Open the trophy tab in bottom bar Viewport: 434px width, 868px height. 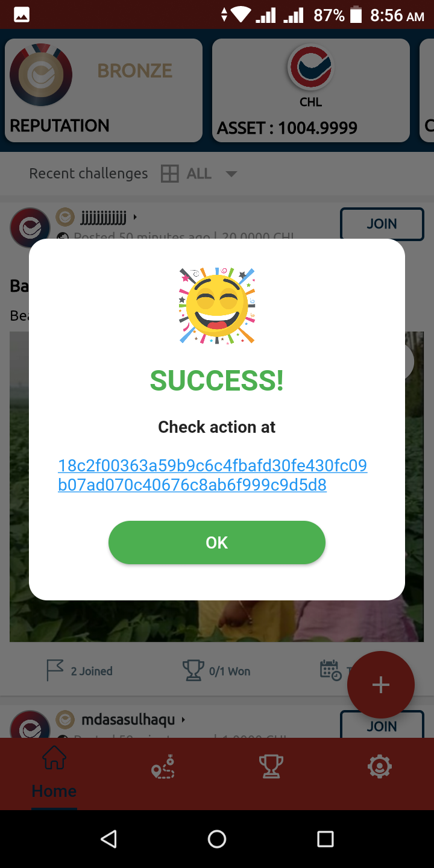[271, 767]
